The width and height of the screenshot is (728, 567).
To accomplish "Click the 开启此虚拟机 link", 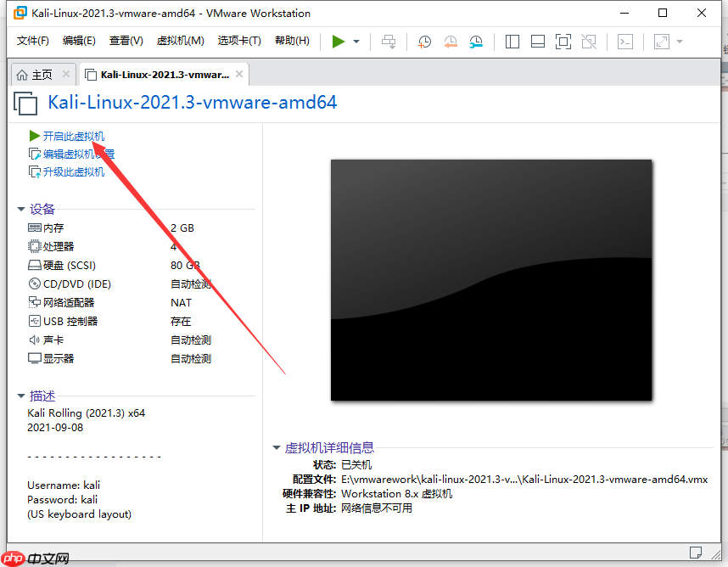I will point(75,136).
